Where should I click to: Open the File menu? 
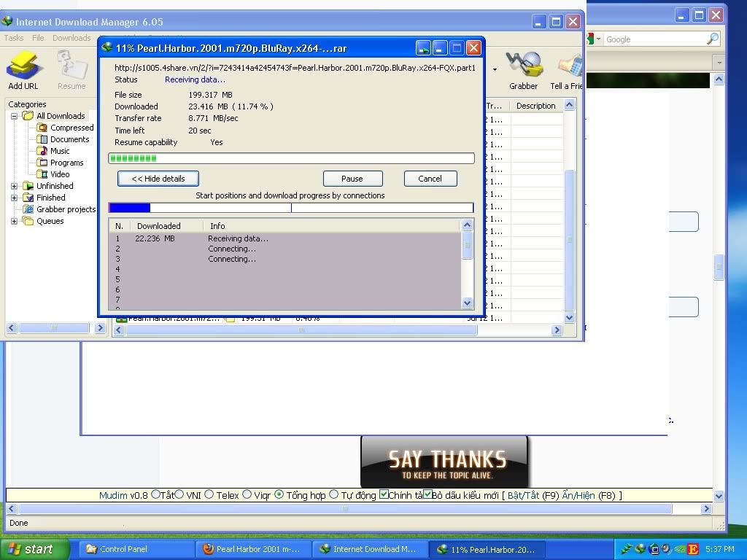pos(38,38)
